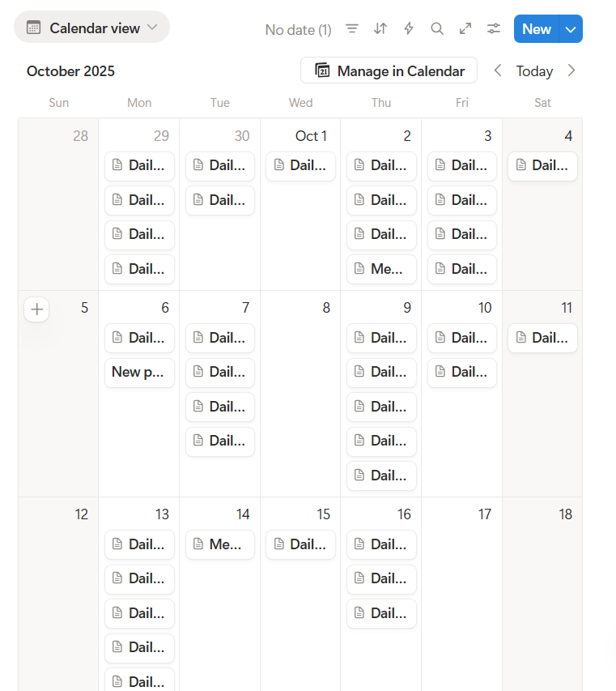This screenshot has width=616, height=691.
Task: Open automations lightning bolt icon
Action: coord(409,29)
